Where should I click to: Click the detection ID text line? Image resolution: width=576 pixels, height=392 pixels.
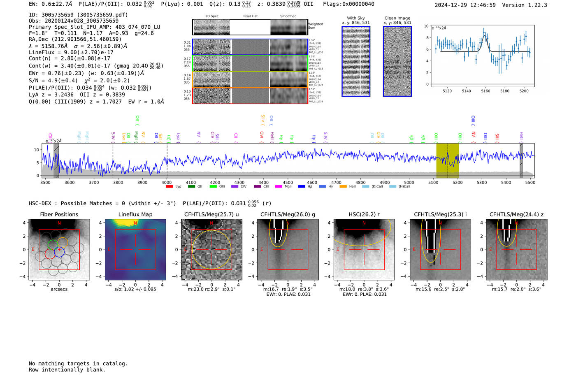click(78, 15)
